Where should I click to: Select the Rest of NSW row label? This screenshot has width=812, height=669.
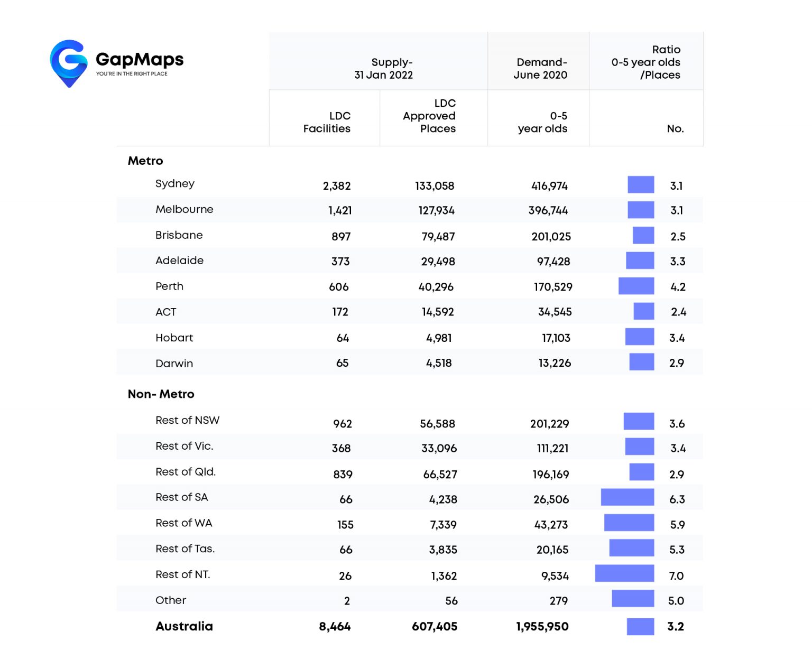pyautogui.click(x=187, y=421)
